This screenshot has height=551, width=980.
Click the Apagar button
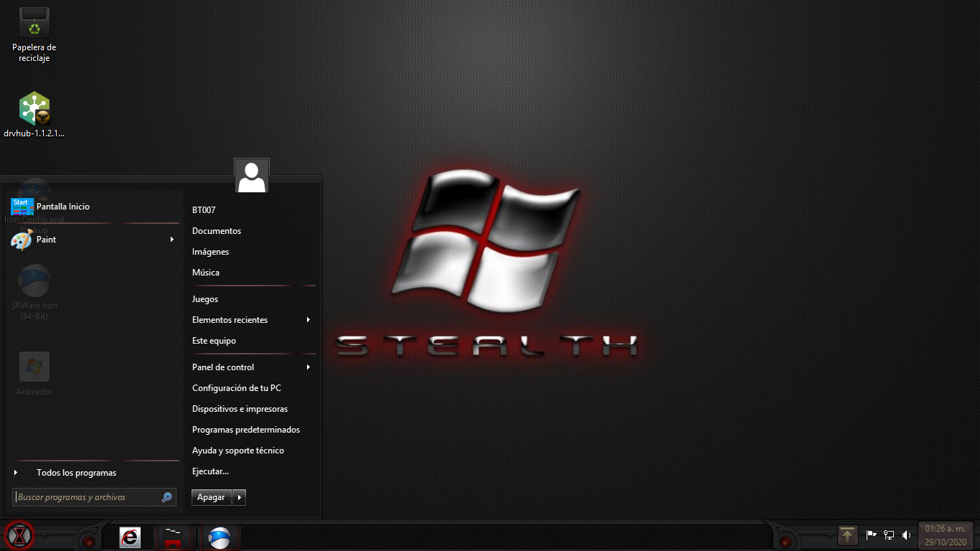click(211, 497)
